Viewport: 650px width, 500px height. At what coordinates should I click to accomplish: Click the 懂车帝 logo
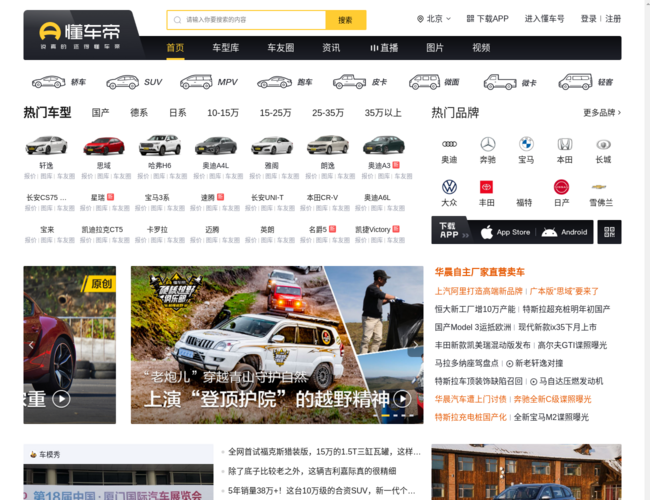click(x=80, y=35)
